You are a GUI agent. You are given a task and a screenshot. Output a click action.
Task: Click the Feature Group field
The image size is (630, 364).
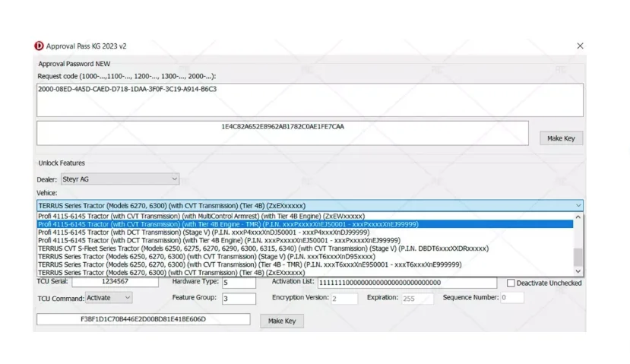[x=239, y=299]
